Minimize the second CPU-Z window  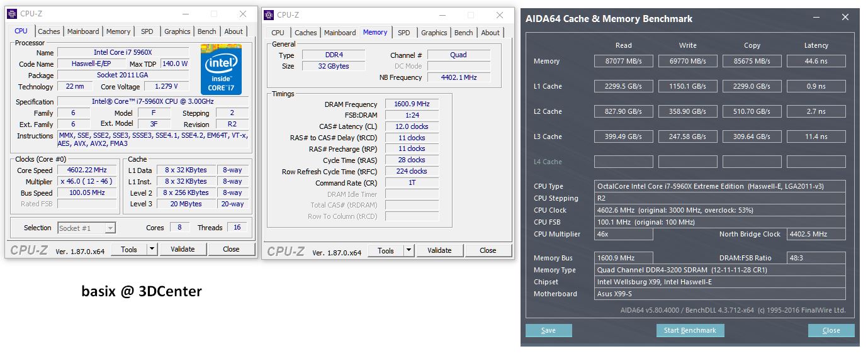point(442,15)
